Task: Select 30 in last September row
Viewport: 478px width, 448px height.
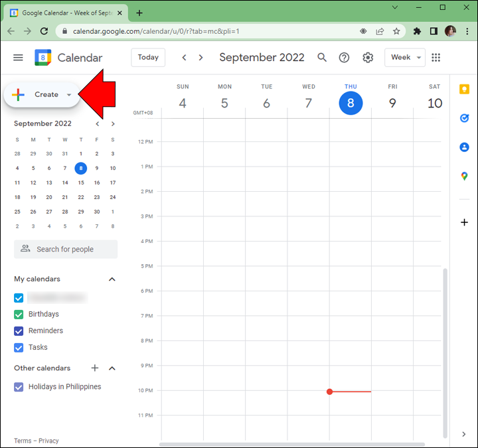Action: tap(97, 212)
